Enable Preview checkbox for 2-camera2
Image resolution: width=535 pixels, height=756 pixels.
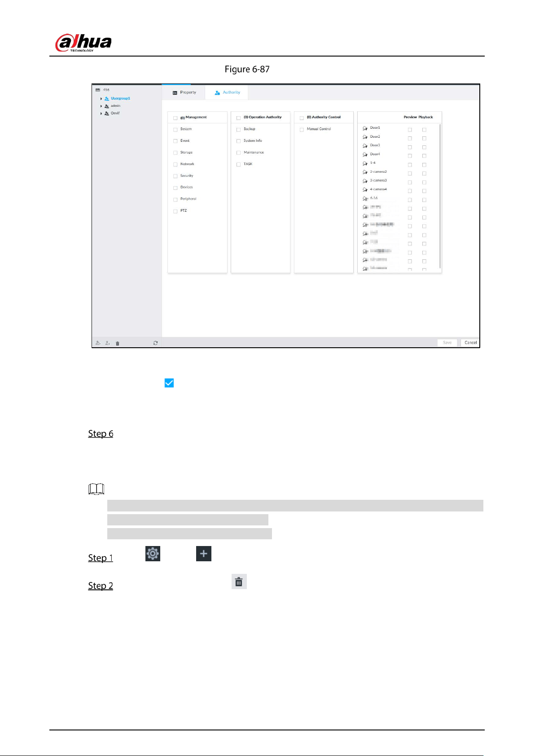(410, 174)
